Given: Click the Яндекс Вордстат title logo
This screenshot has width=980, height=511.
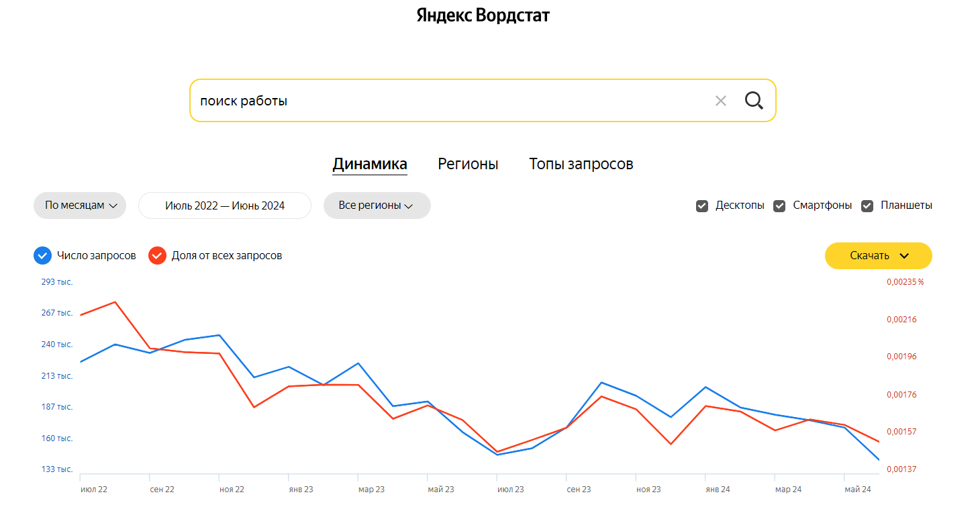Looking at the screenshot, I should (483, 15).
